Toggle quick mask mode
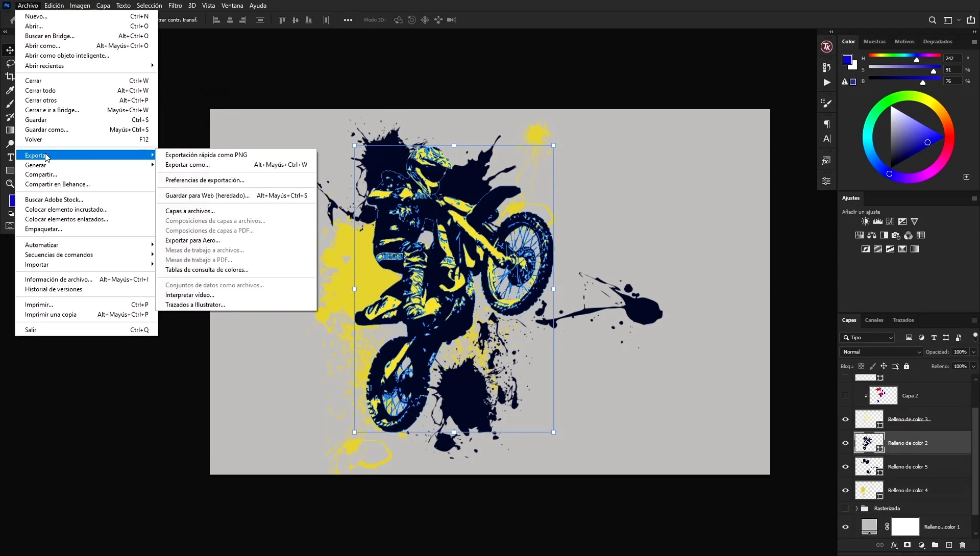 coord(10,226)
